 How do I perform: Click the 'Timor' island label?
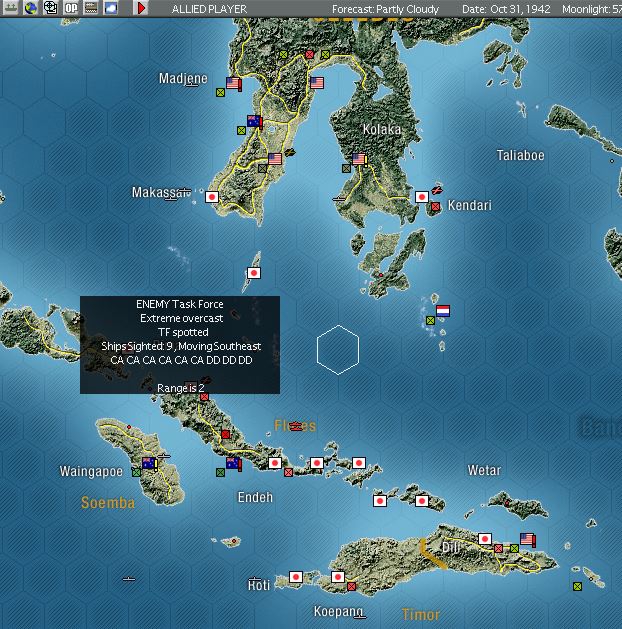pos(421,614)
